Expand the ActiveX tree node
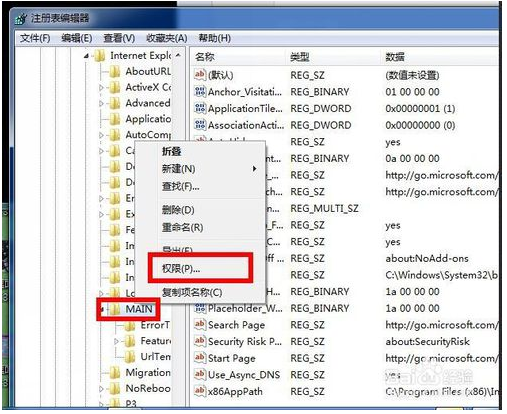Screen dimensions: 507x414 coord(101,88)
